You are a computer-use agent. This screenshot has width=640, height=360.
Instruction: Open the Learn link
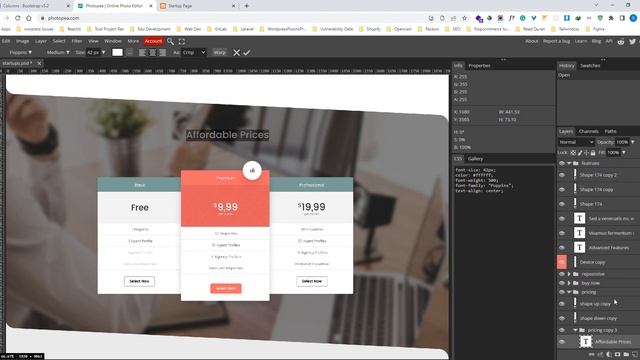point(581,41)
